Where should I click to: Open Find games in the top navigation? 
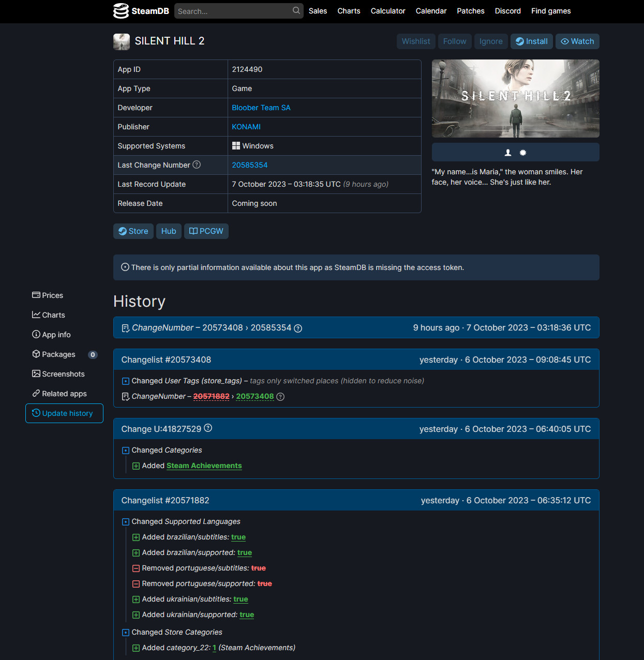point(551,11)
